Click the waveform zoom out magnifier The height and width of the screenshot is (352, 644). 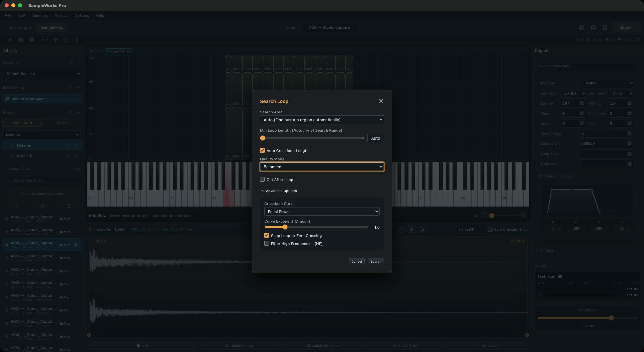point(422,229)
